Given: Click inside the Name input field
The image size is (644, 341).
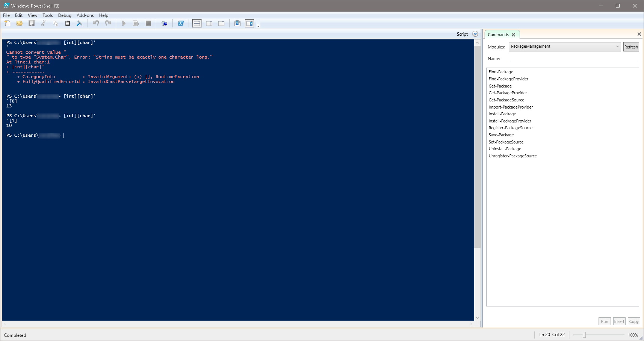Looking at the screenshot, I should (573, 59).
